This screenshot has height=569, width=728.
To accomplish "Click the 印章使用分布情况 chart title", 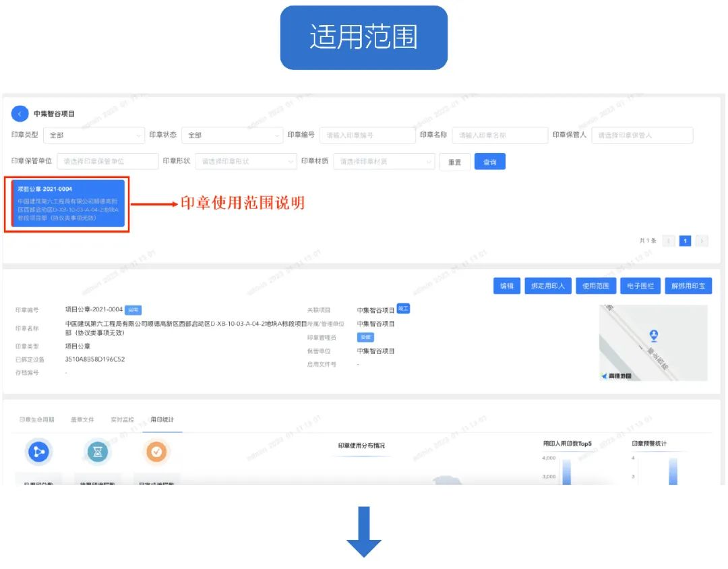I will click(361, 446).
